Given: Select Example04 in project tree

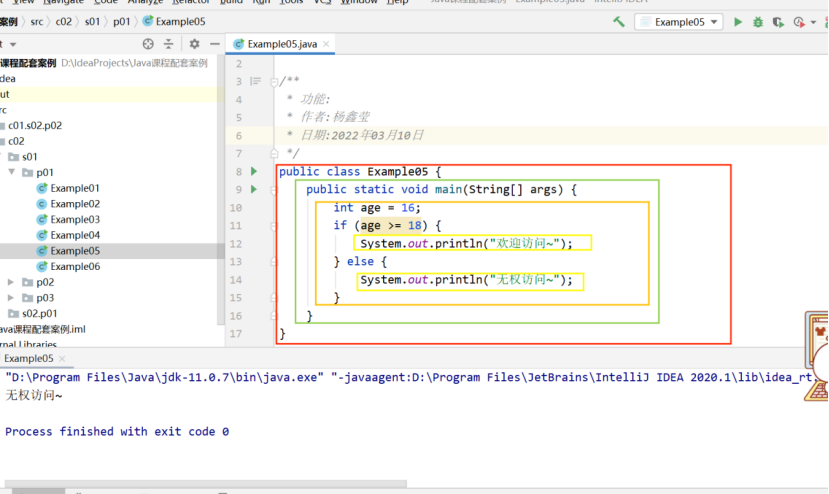Looking at the screenshot, I should 75,235.
